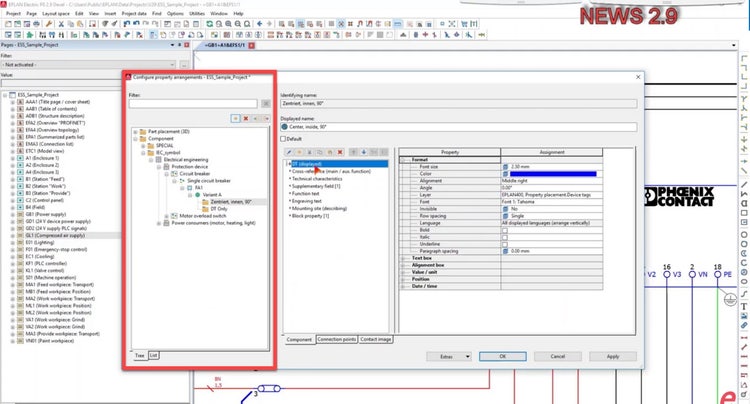Open the Extras dropdown button

point(449,355)
